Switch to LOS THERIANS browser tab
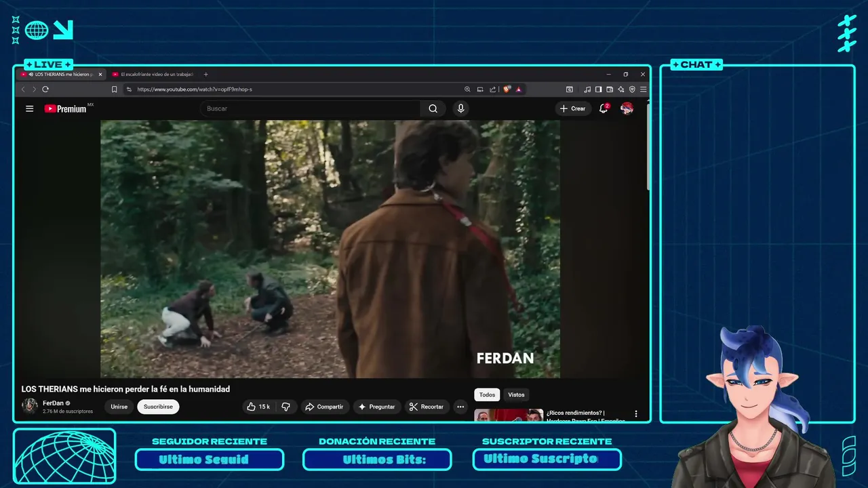 coord(62,75)
